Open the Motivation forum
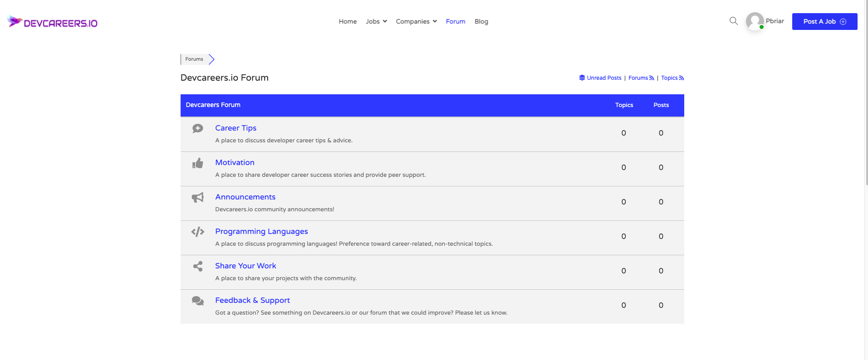Viewport: 868px width, 360px height. (235, 162)
